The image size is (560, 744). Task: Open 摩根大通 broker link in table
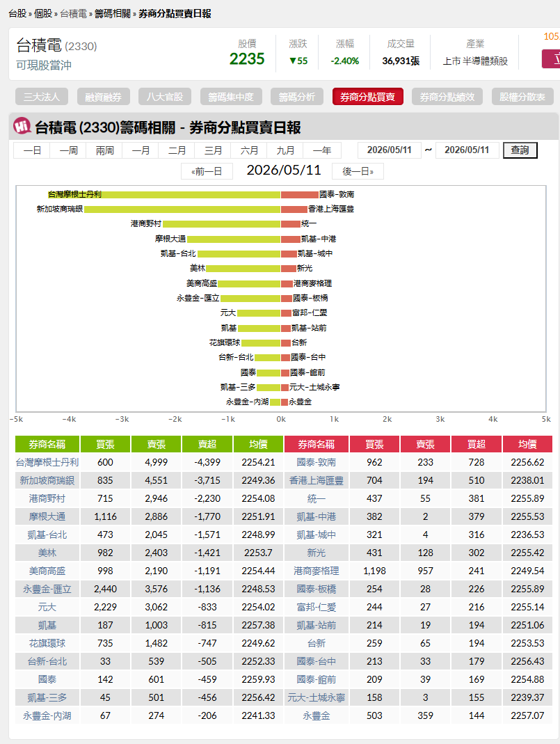point(47,516)
